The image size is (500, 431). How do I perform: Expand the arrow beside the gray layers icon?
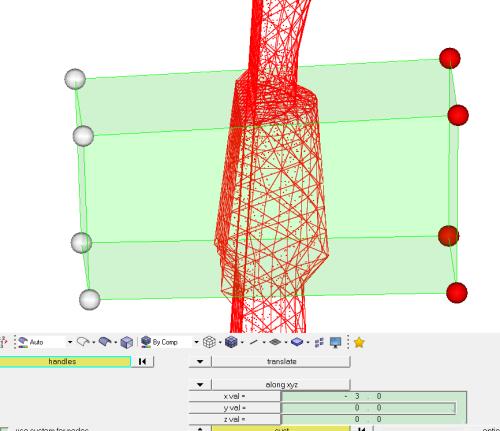[286, 342]
